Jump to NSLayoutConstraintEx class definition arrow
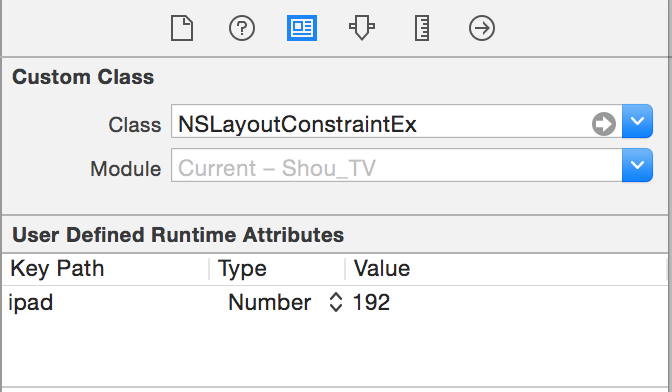This screenshot has width=672, height=392. (604, 124)
